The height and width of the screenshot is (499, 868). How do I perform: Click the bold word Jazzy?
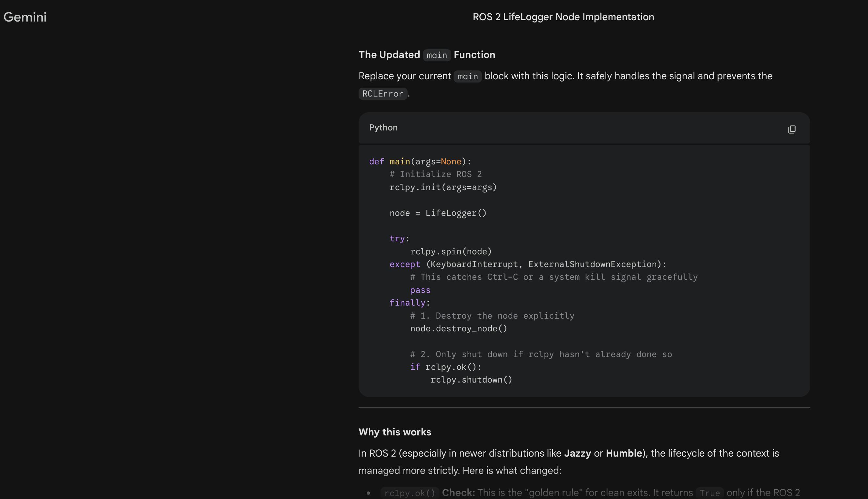point(577,453)
